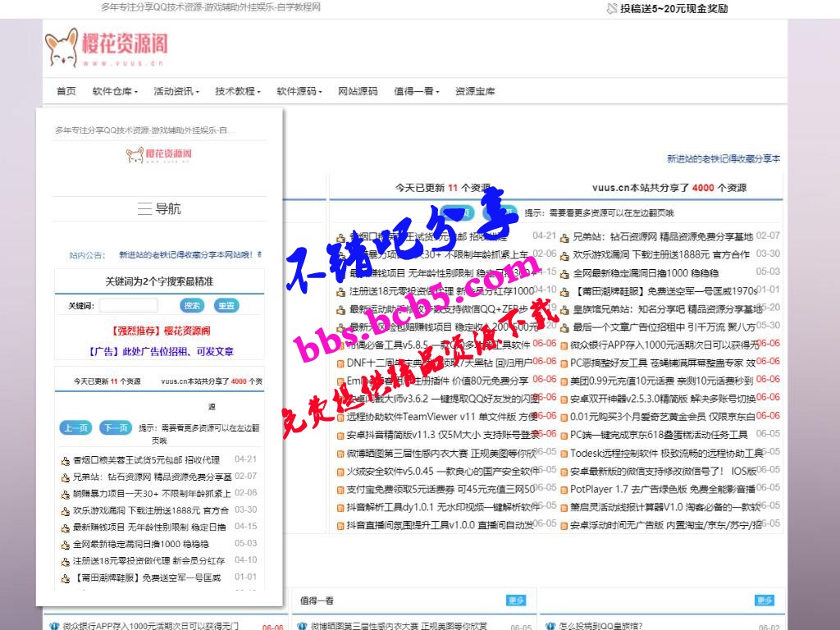Click the 樱花资源阁 site logo in header
The image size is (840, 630).
(106, 47)
